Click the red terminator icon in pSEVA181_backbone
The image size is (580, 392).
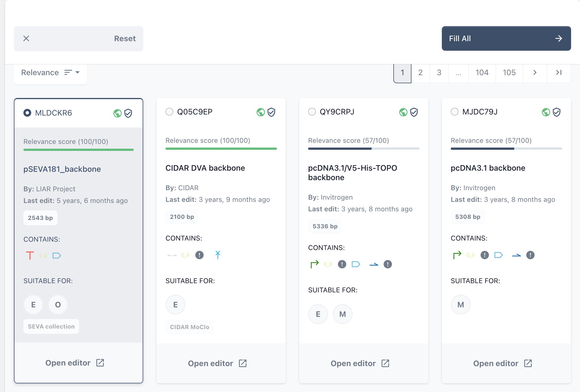(30, 256)
